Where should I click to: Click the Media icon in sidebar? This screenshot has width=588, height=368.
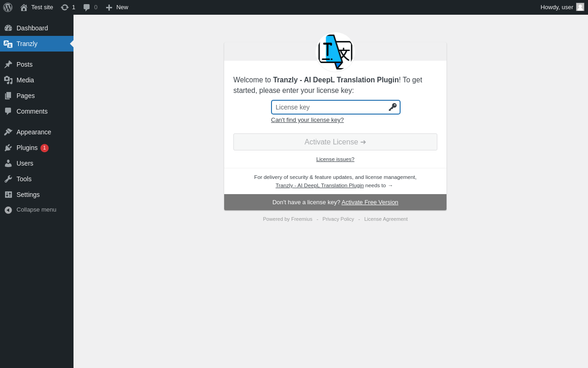coord(8,80)
